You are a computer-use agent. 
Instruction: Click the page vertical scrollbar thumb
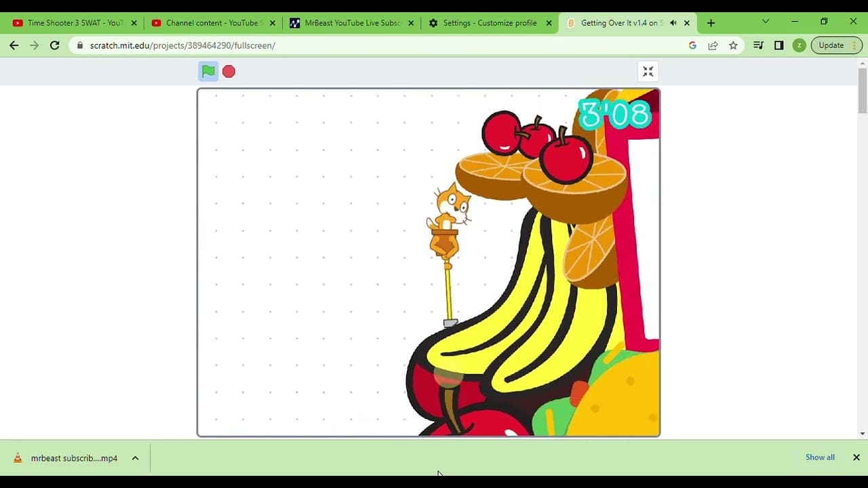(863, 91)
